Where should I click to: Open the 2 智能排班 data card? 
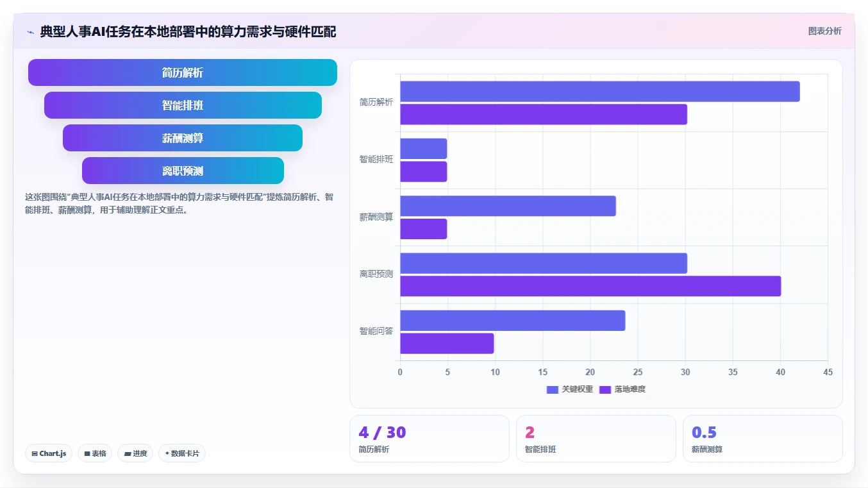[596, 439]
